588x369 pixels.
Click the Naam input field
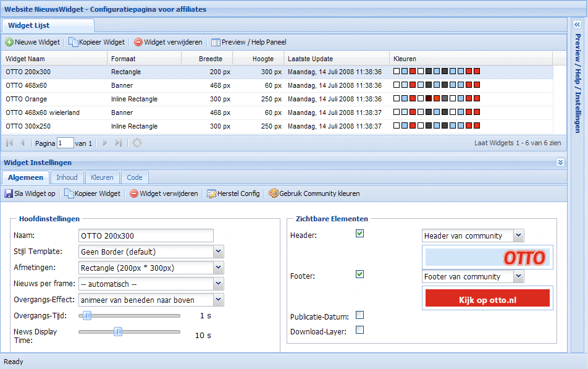tap(146, 235)
